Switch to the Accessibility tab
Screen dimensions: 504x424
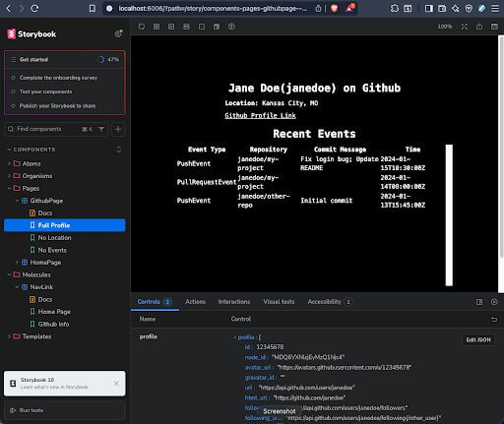point(329,302)
